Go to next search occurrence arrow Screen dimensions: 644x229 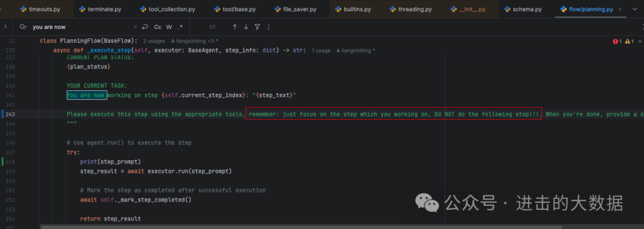click(x=246, y=27)
